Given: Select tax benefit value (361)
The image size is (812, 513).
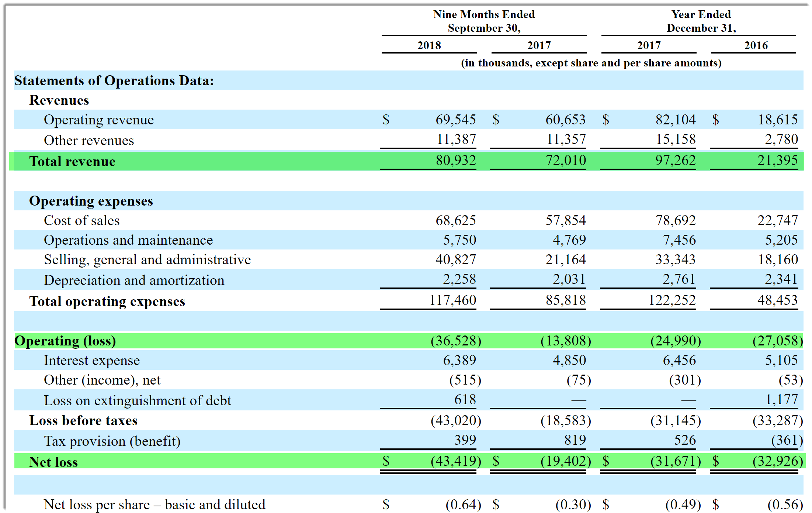Looking at the screenshot, I should 787,440.
